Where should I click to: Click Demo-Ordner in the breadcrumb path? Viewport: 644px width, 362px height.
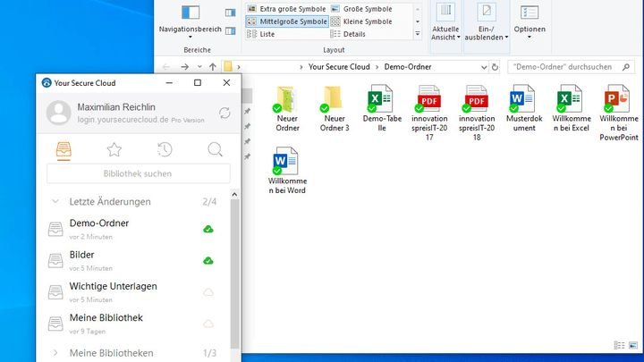tap(408, 67)
